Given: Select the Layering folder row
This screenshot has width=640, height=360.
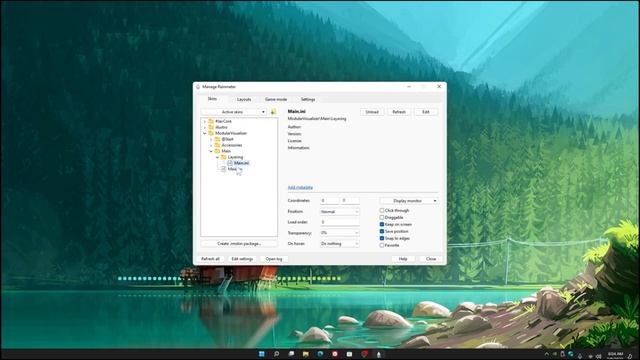Looking at the screenshot, I should click(x=235, y=157).
